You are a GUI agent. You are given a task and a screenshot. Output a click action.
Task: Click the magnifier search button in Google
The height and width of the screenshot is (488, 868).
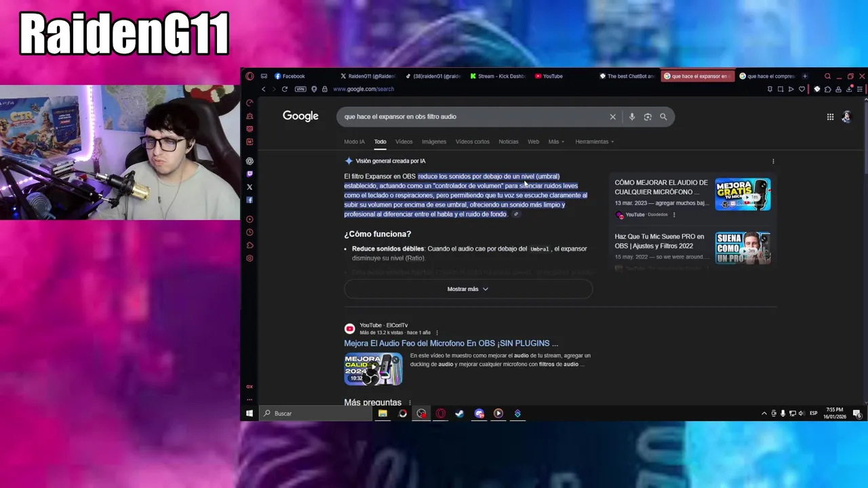663,117
